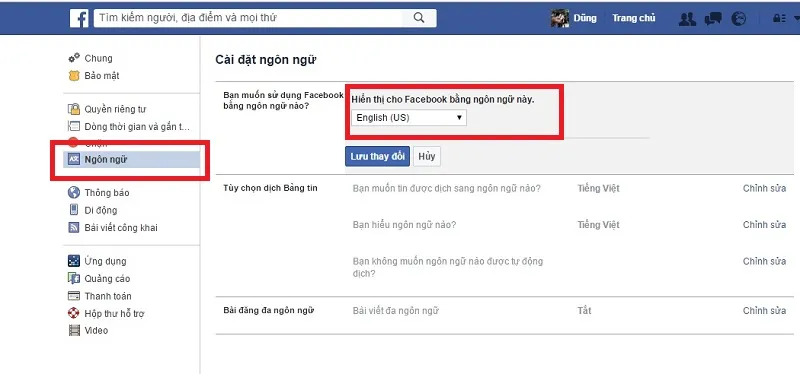
Task: Focus the Facebook search field
Action: point(248,18)
